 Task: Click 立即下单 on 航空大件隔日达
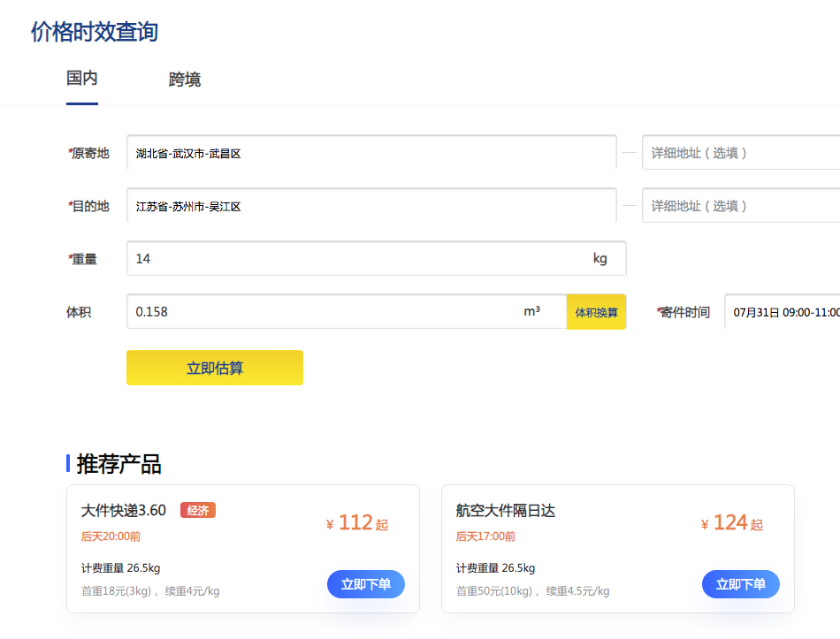(740, 584)
